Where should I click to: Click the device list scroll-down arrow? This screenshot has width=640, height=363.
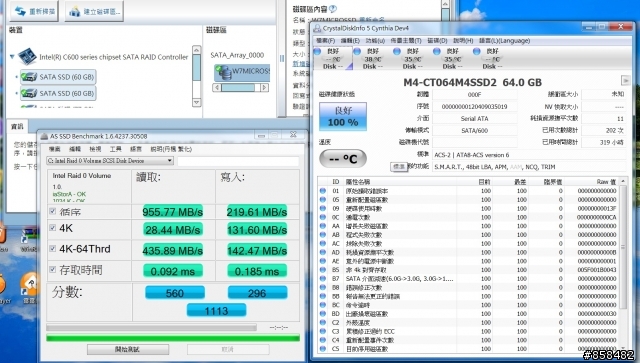pos(196,102)
